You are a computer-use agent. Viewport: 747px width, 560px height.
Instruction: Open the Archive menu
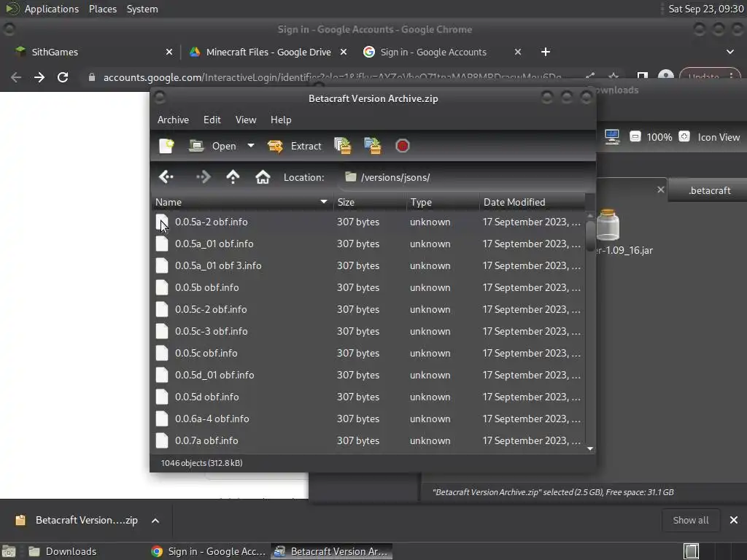173,120
